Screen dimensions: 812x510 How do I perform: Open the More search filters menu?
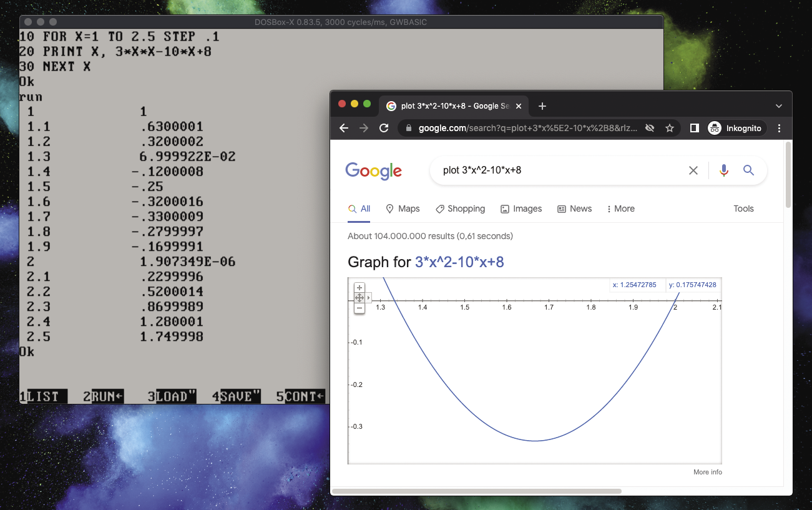coord(620,208)
